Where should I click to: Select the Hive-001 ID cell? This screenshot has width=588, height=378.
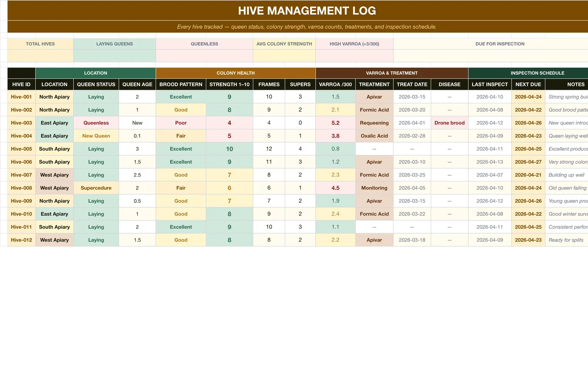tap(21, 97)
